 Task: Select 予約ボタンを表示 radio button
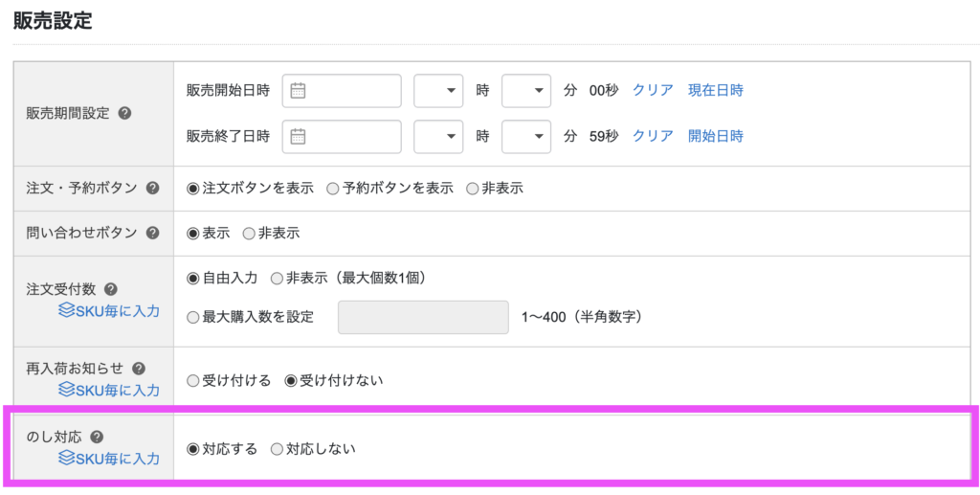point(333,188)
